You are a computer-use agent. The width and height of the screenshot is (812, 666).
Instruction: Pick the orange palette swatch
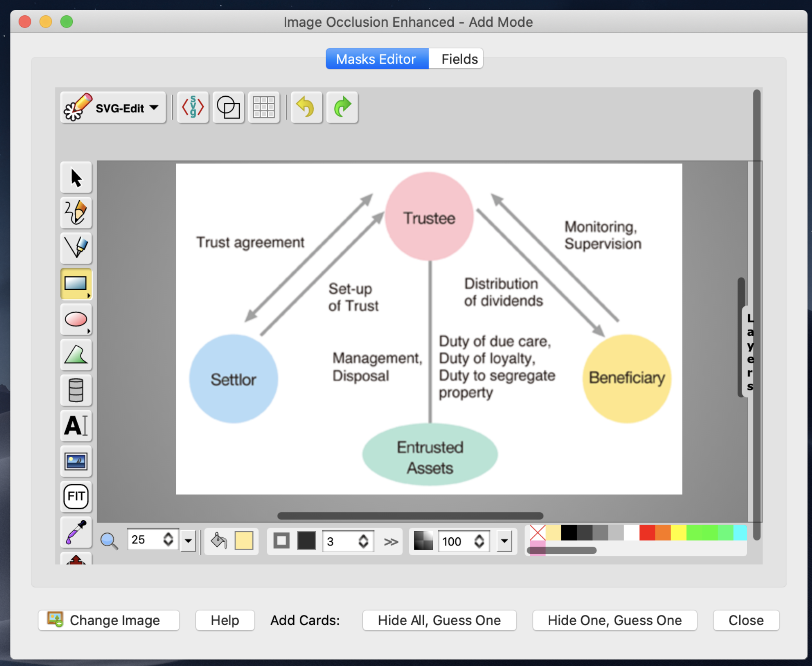663,532
